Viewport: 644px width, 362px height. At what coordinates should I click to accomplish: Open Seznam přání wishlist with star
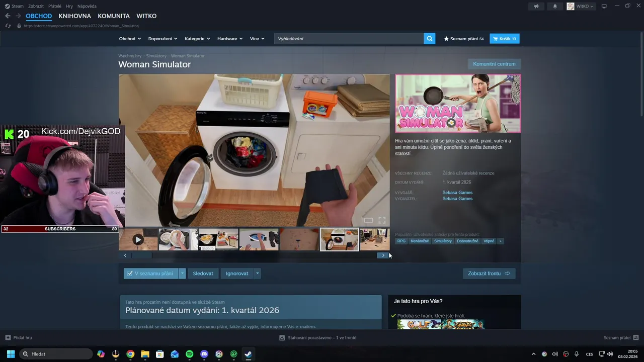[463, 39]
